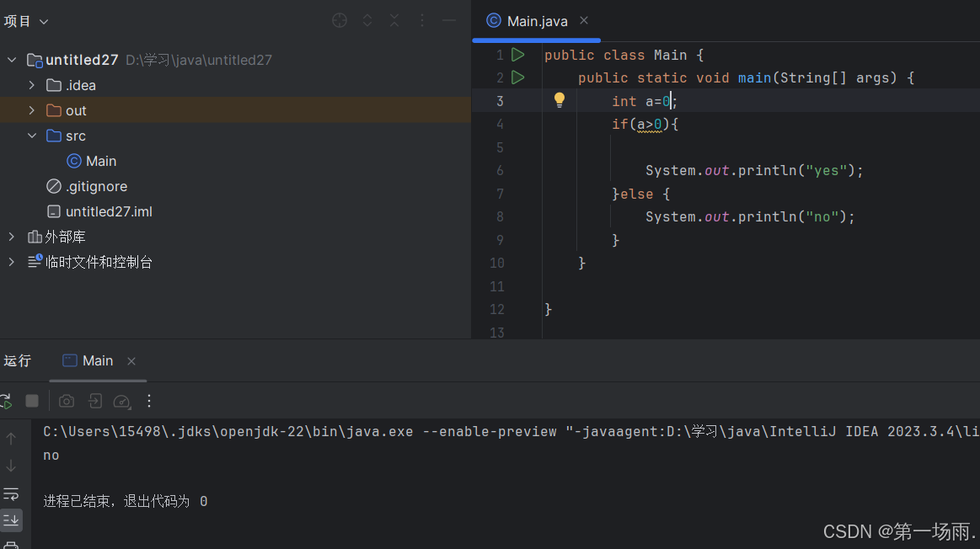The width and height of the screenshot is (980, 549).
Task: Hide the project tool window
Action: pyautogui.click(x=449, y=20)
